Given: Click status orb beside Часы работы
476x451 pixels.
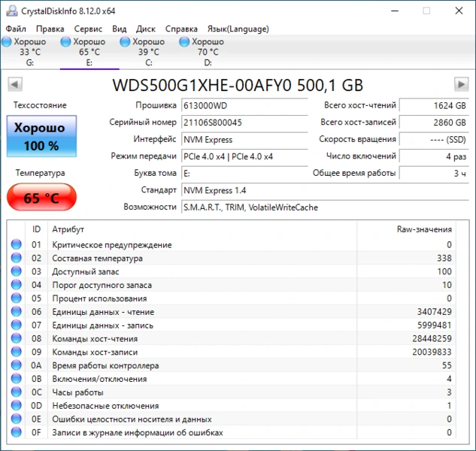Looking at the screenshot, I should 17,392.
